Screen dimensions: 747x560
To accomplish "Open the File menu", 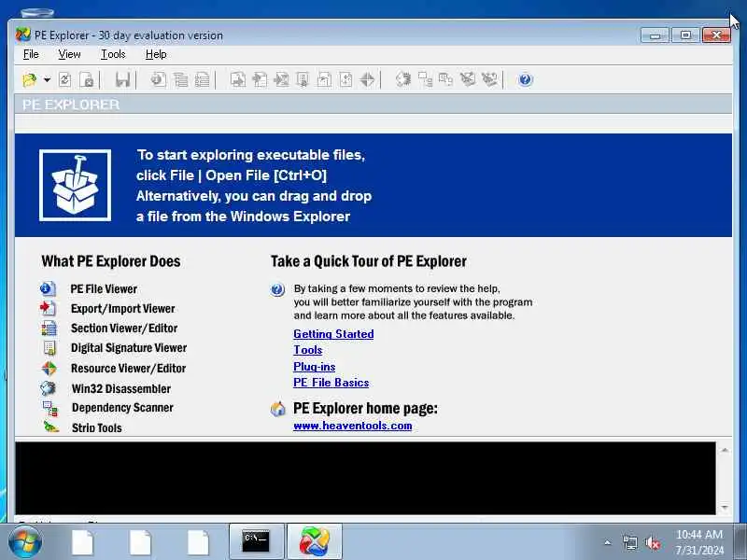I will tap(31, 54).
